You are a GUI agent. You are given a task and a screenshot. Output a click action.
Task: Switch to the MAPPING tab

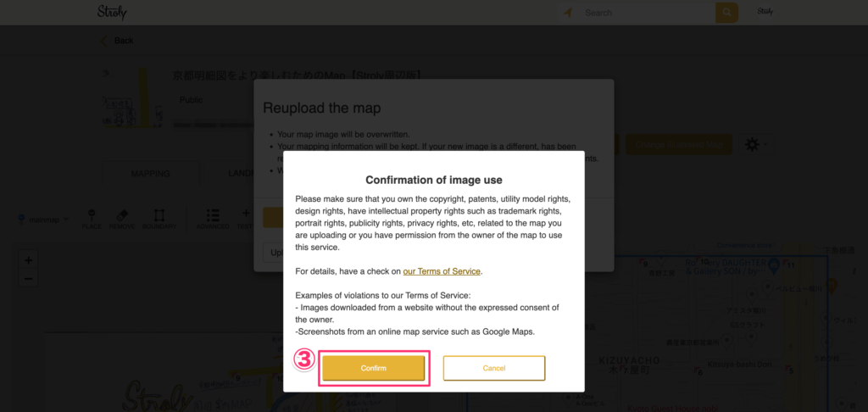(150, 173)
